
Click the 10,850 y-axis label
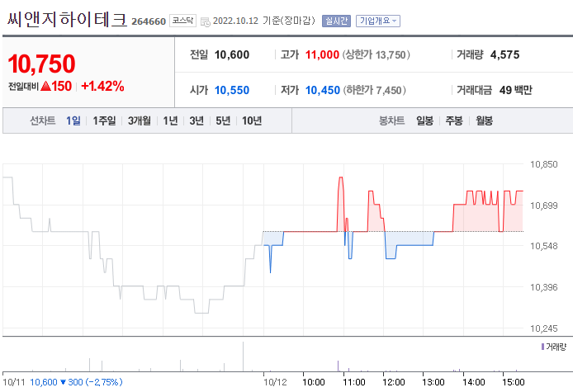544,164
